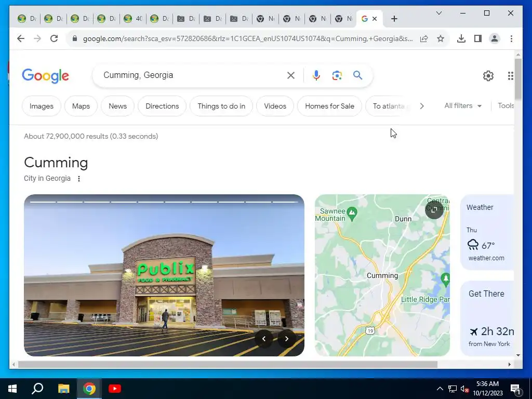Show next photo in Cumming carousel

287,339
